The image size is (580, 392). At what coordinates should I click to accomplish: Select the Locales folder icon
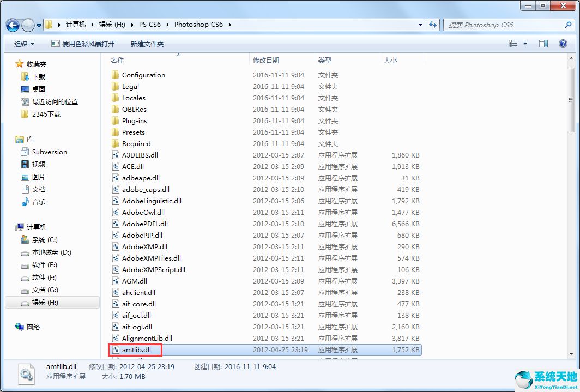116,98
